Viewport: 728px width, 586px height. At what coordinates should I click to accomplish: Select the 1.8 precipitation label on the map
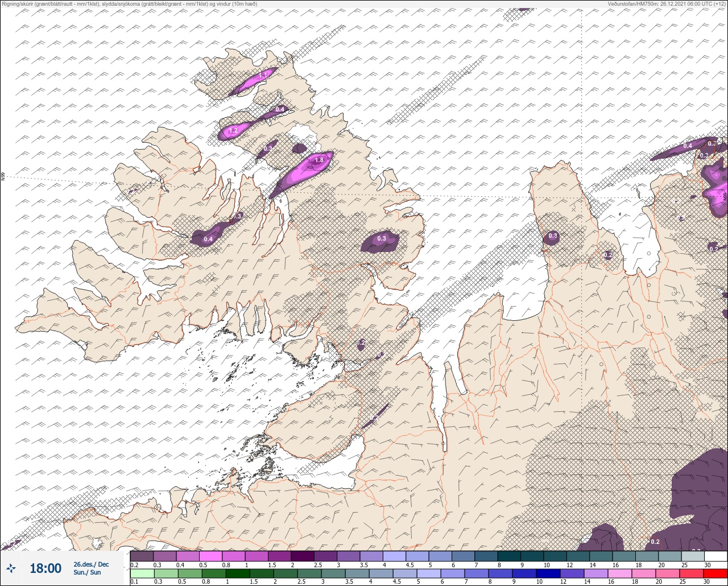tap(319, 160)
